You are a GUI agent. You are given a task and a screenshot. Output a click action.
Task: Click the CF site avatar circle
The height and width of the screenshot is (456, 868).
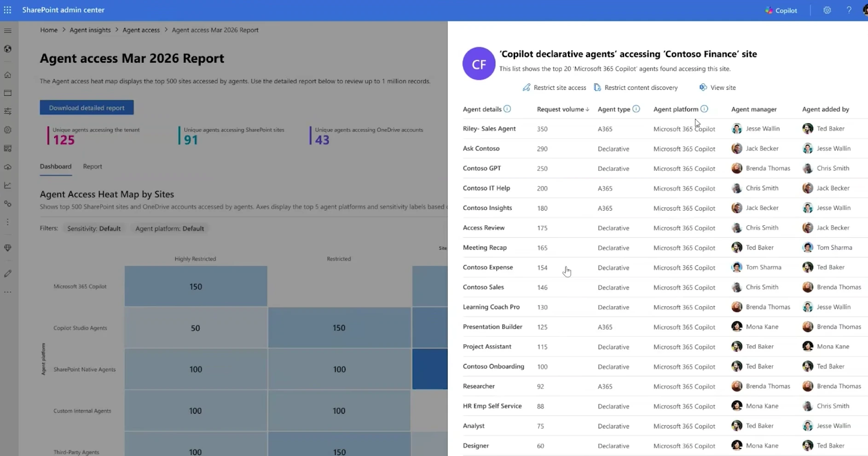(479, 64)
